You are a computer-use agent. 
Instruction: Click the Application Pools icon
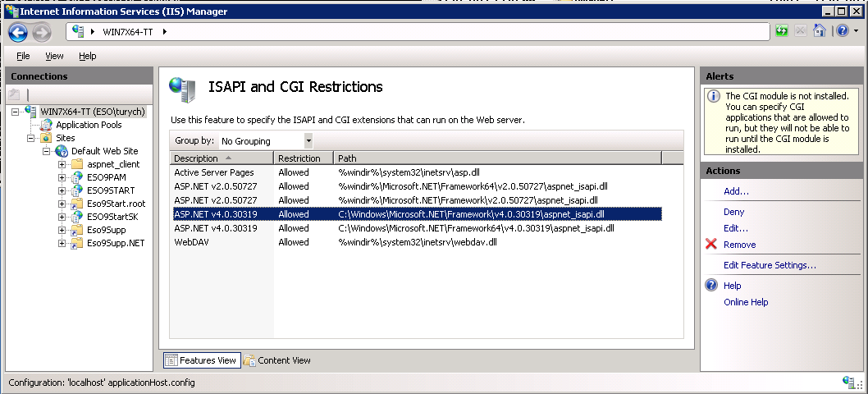47,125
